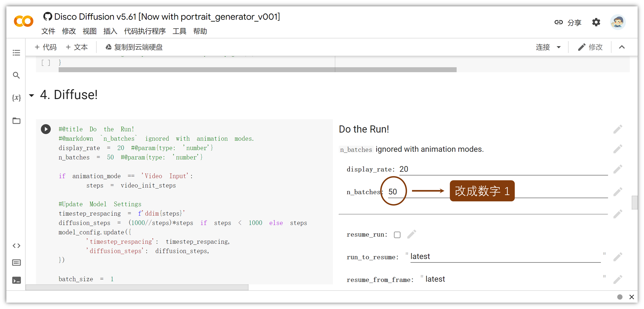
Task: Open the terminal panel
Action: [17, 280]
